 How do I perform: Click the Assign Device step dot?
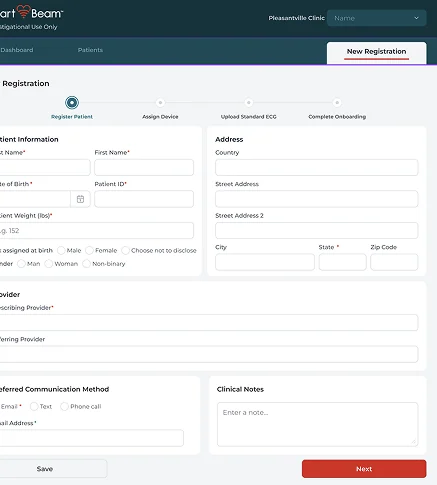[160, 102]
